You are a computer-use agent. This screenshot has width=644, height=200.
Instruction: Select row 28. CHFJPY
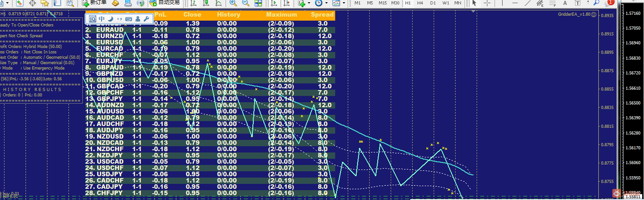click(x=209, y=193)
